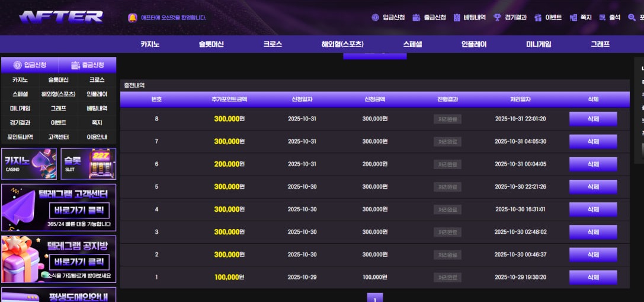Open 해외형(스포츠) in main navigation bar
The width and height of the screenshot is (644, 302).
tap(342, 44)
